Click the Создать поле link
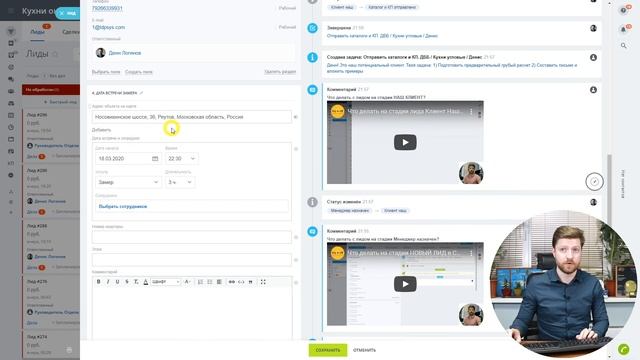 point(139,72)
